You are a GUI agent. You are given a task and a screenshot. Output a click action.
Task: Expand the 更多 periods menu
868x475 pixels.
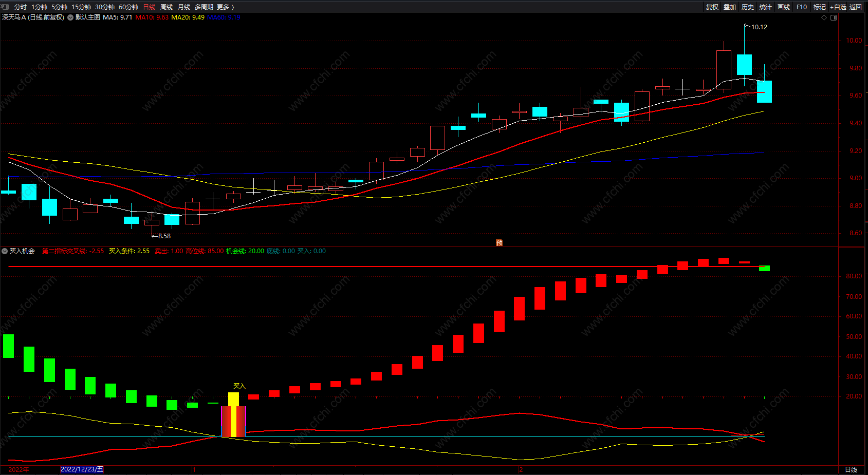pyautogui.click(x=226, y=7)
